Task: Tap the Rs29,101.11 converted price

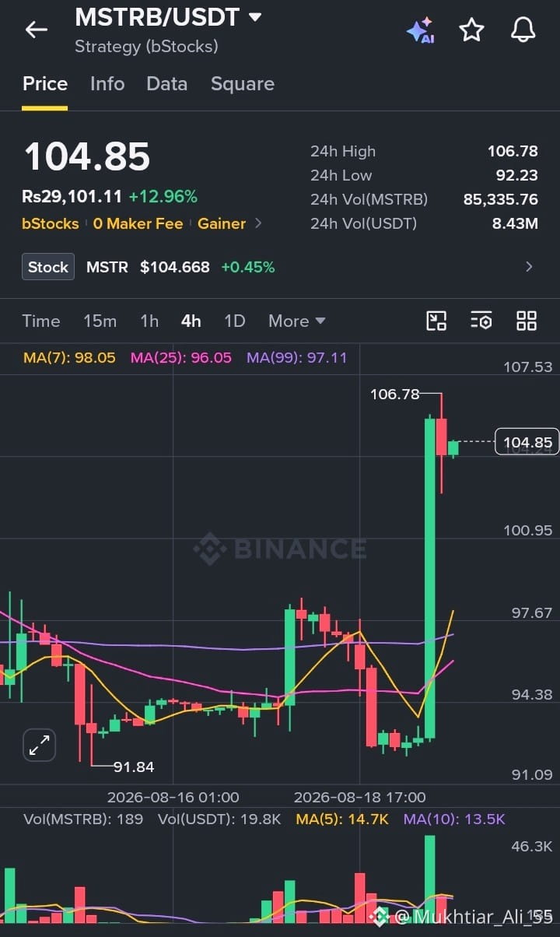Action: (72, 196)
